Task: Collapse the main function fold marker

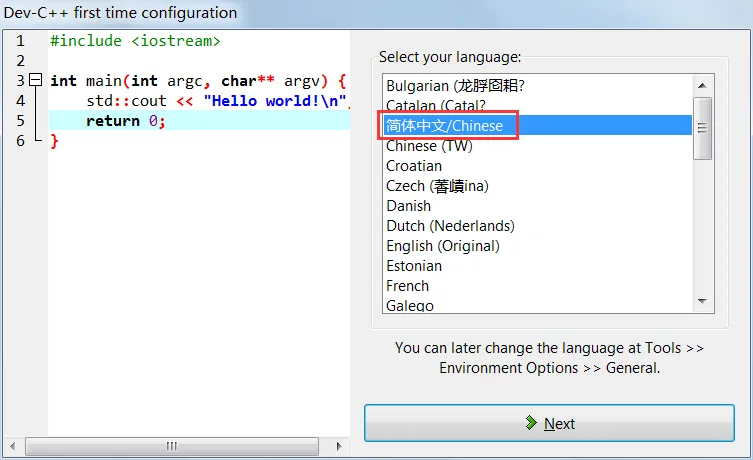Action: pos(36,80)
